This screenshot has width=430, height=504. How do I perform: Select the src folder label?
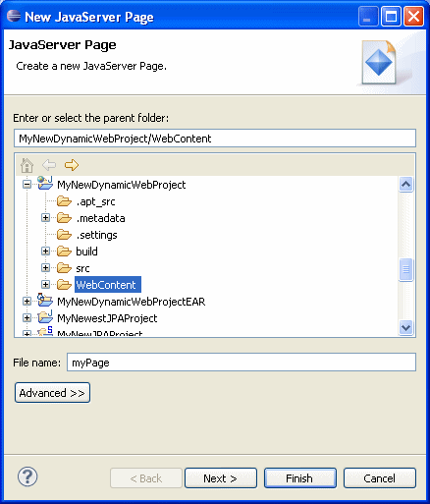(82, 268)
